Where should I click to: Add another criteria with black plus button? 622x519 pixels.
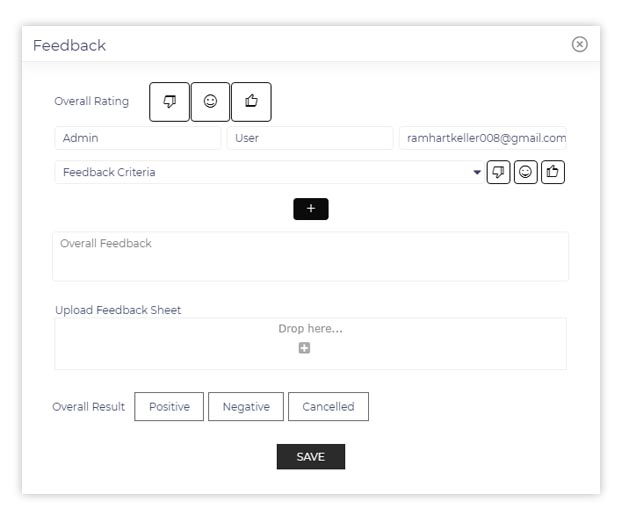click(x=311, y=209)
